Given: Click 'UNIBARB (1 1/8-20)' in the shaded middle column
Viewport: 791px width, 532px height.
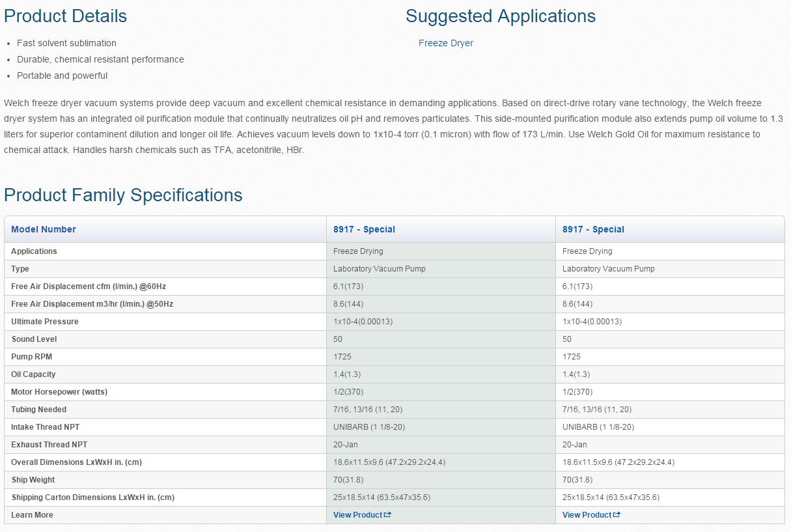Looking at the screenshot, I should [x=369, y=427].
